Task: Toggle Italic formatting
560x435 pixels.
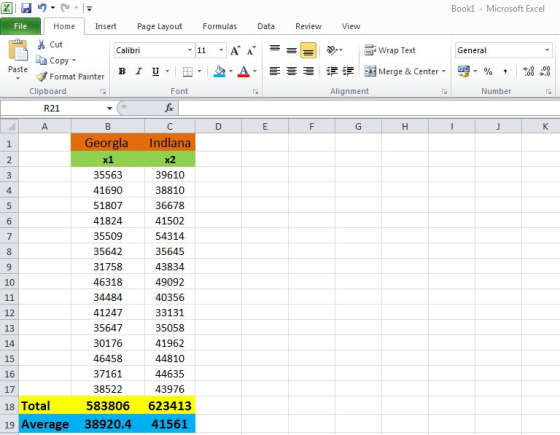Action: coord(139,71)
